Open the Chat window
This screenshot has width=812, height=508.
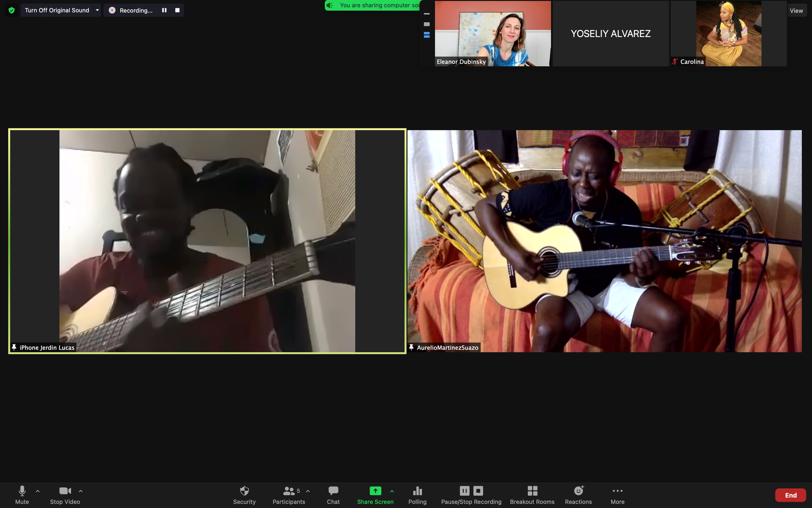333,495
